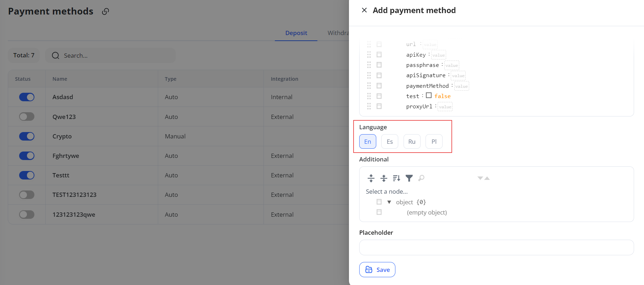Image resolution: width=644 pixels, height=285 pixels.
Task: Open action menu for paymentMethod field
Action: pyautogui.click(x=379, y=86)
